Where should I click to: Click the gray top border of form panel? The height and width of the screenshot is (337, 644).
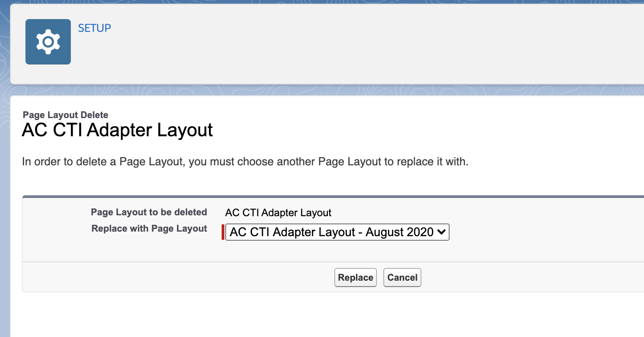333,197
